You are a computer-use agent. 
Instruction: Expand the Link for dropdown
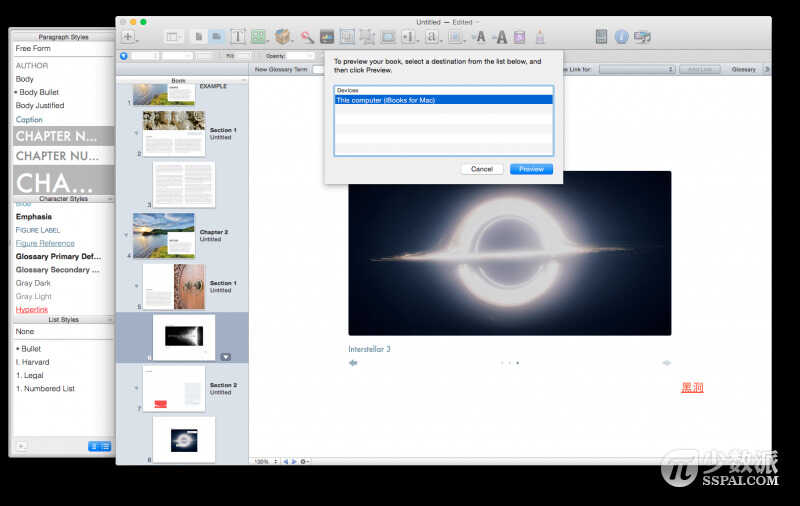point(638,69)
